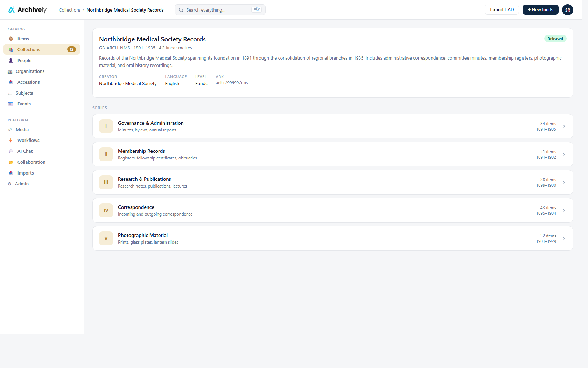Click the series I numeral badge
This screenshot has width=588, height=368.
[x=106, y=126]
